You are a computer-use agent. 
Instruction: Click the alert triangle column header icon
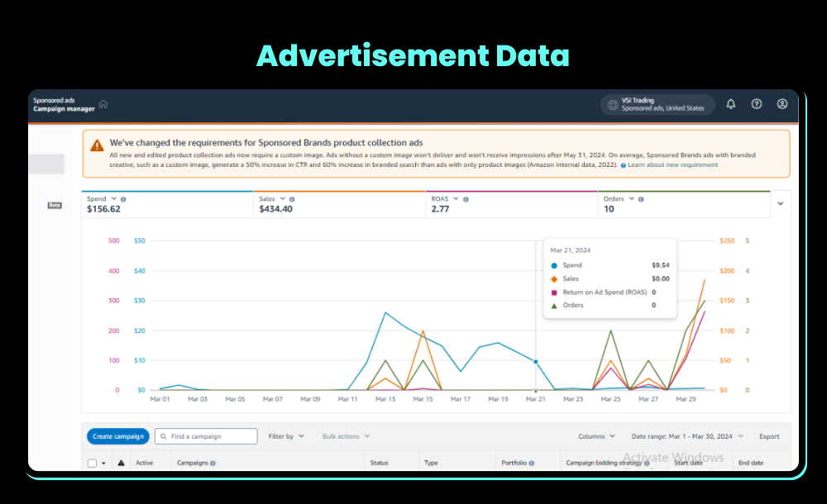click(122, 464)
